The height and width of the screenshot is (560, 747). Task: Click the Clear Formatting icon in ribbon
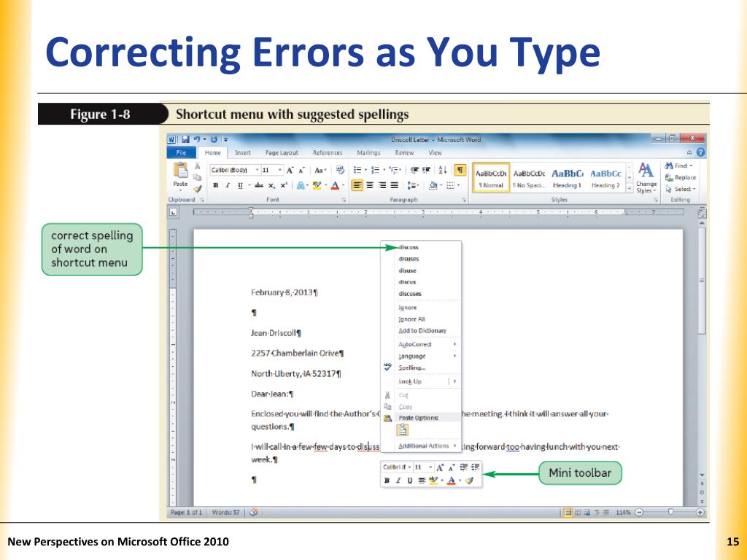(340, 170)
